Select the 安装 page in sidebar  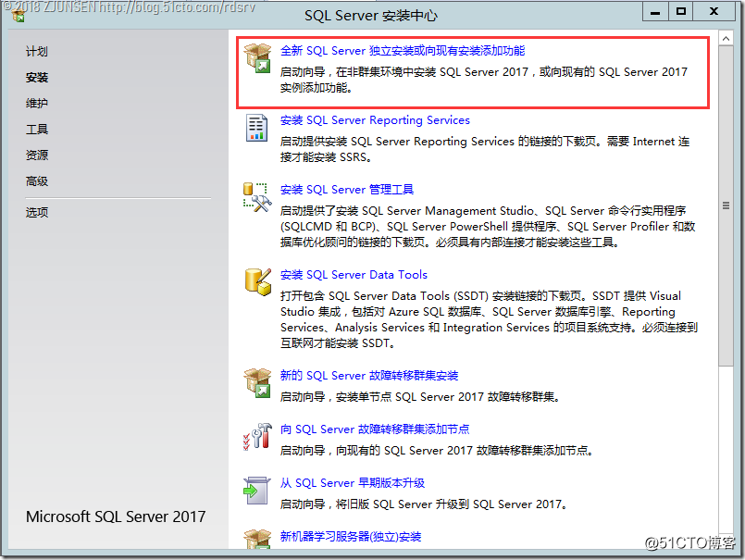click(37, 78)
